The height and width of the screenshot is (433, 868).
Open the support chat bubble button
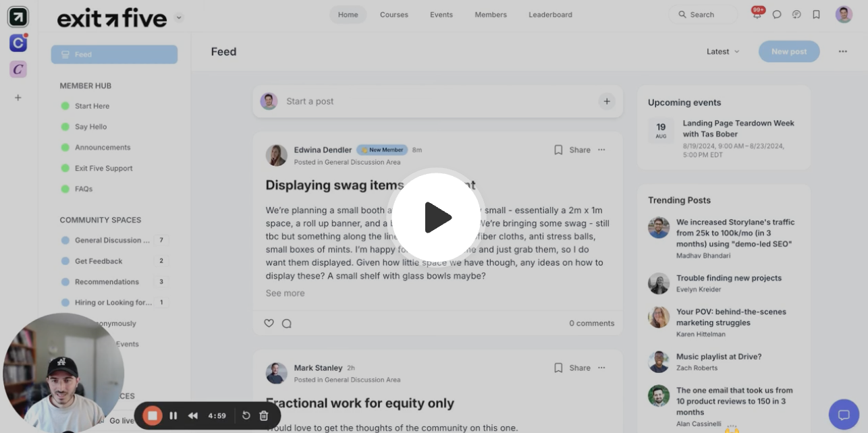coord(844,415)
